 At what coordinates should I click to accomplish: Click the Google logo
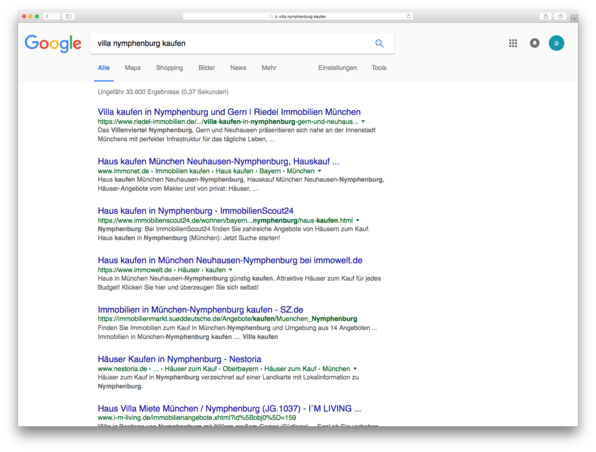click(53, 43)
